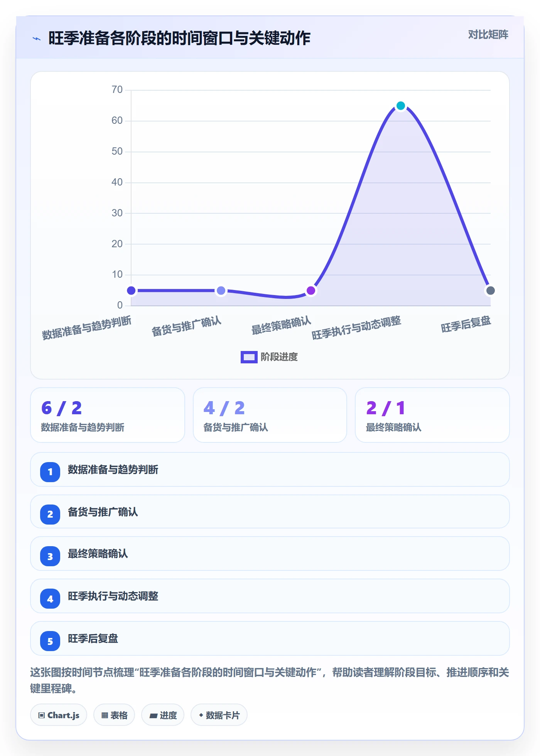Open the 4 / 2 stat card
Viewport: 540px width, 756px height.
270,415
